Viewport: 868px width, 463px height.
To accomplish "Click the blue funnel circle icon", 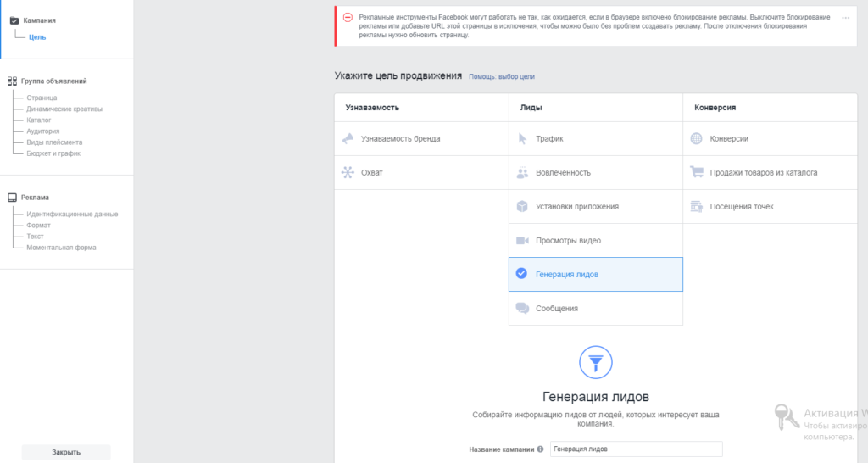I will point(596,362).
